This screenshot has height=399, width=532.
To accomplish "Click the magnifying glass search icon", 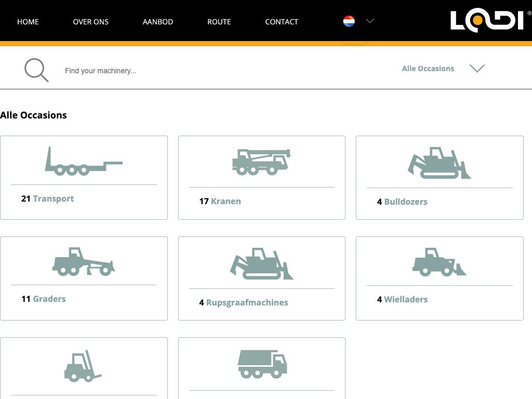I will pos(36,70).
